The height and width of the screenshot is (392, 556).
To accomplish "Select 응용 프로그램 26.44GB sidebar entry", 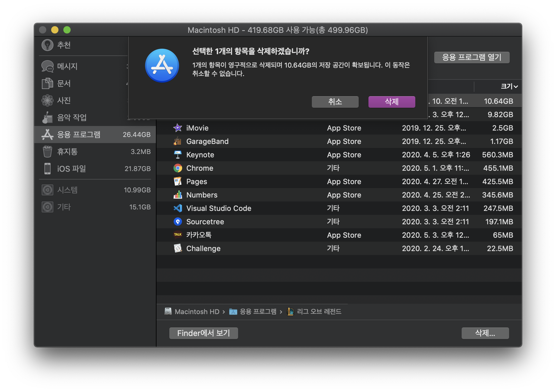I will coord(95,135).
